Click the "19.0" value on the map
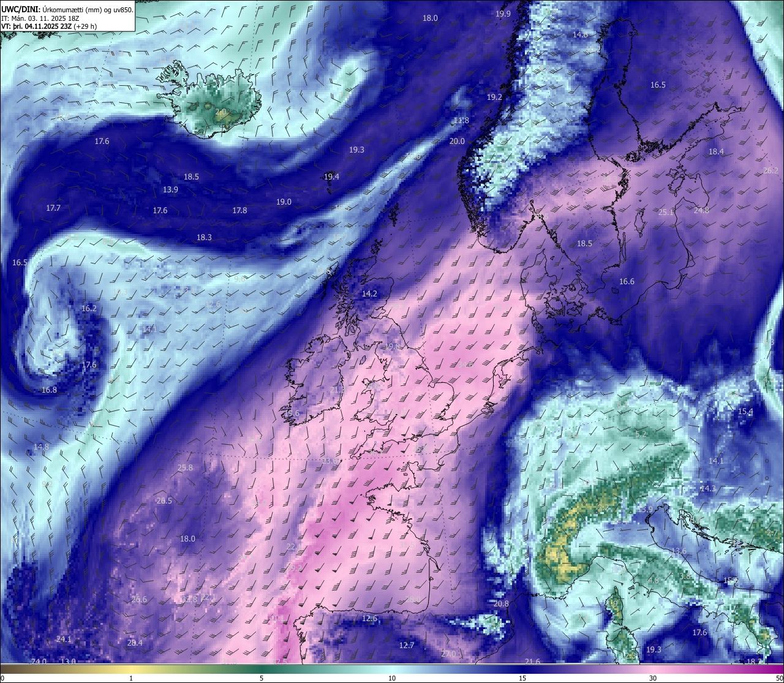Screen dimensions: 784x683 tap(284, 202)
